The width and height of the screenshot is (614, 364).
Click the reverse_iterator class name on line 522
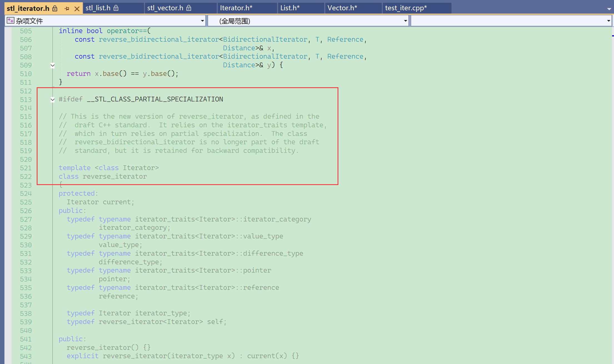tap(115, 176)
